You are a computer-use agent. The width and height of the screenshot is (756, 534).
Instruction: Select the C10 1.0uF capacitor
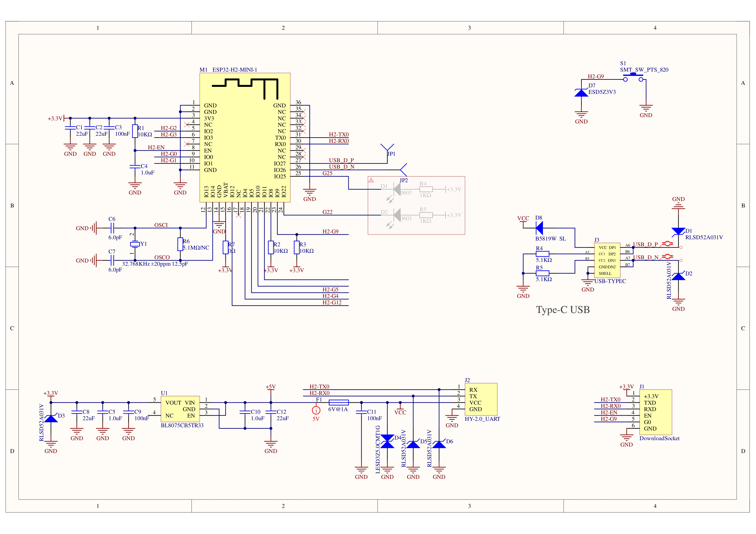(x=245, y=412)
